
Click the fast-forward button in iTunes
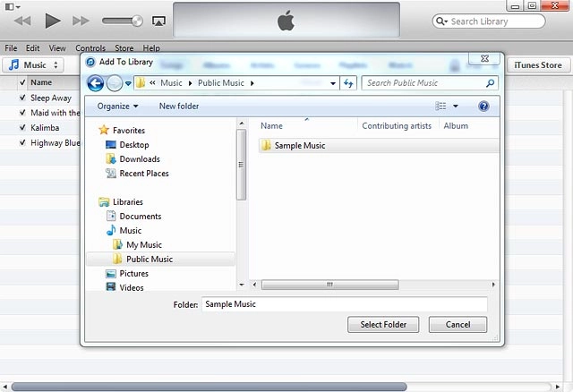(81, 21)
